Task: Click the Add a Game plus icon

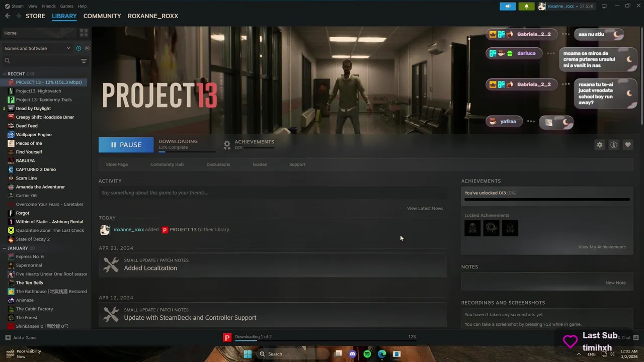Action: point(8,337)
